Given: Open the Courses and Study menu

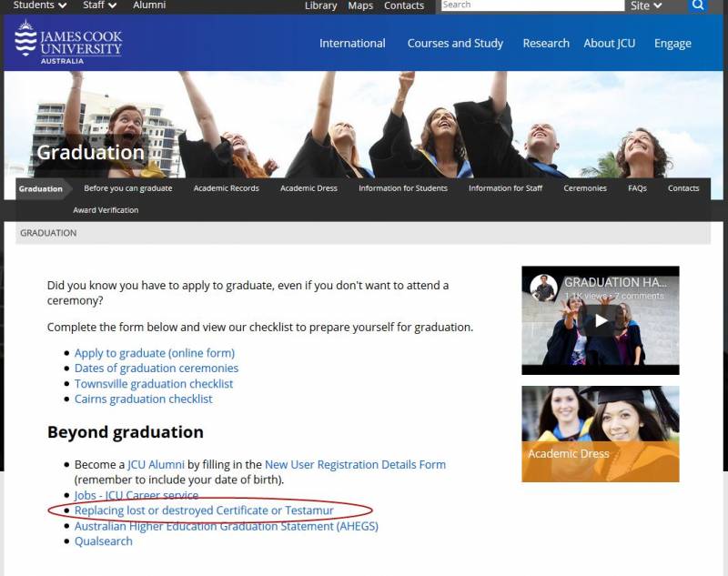Looking at the screenshot, I should point(455,43).
